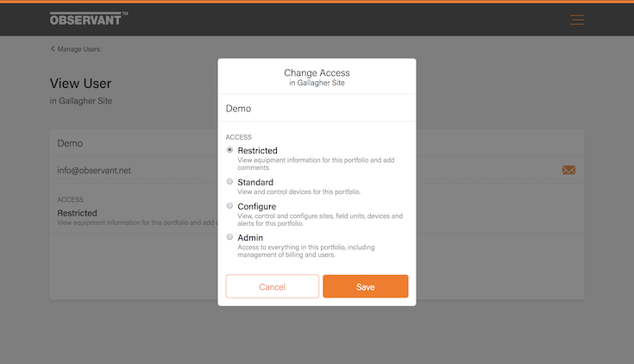Screen dimensions: 634x364
Task: Enable the Admin access radio button
Action: click(229, 237)
